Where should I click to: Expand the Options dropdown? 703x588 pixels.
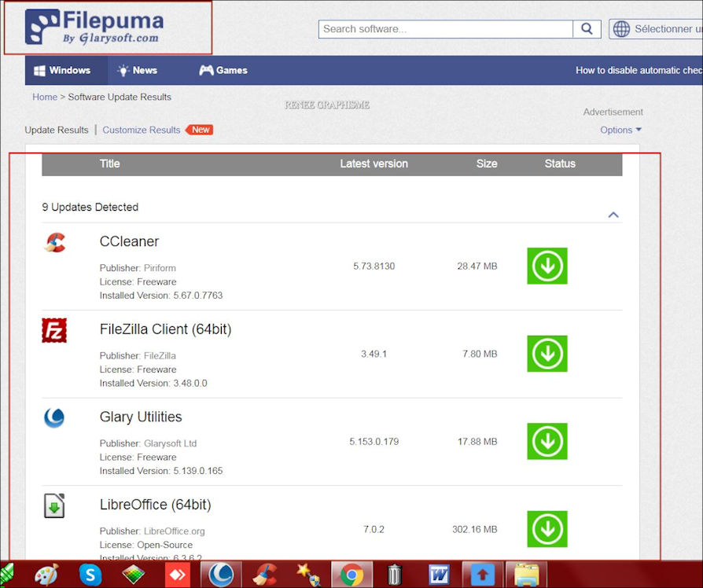(x=620, y=130)
